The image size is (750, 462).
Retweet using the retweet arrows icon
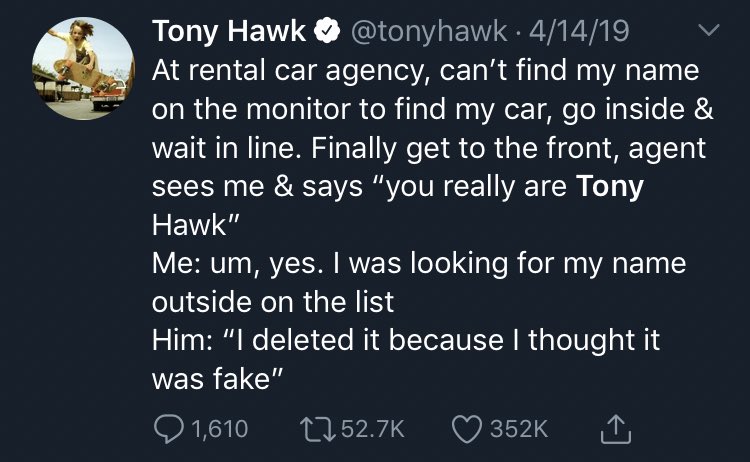point(317,429)
